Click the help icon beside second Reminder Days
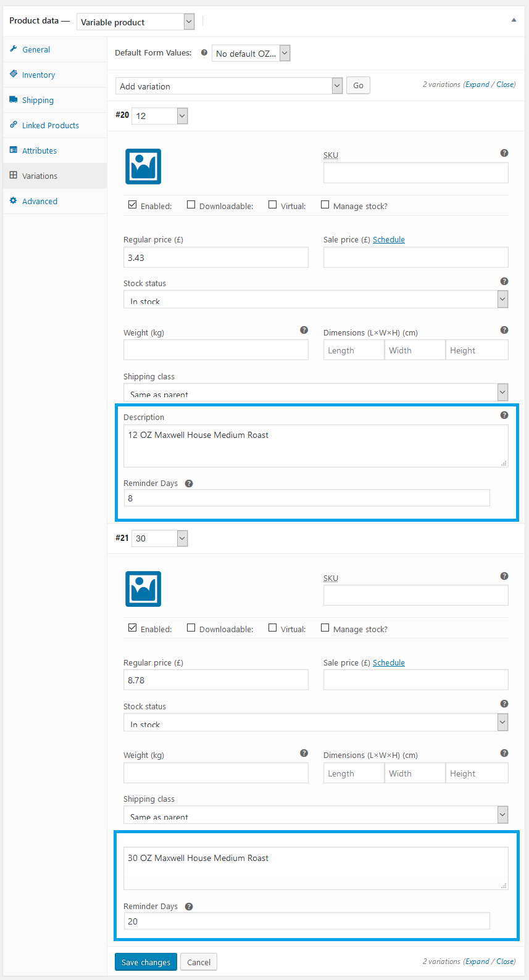Screen dimensions: 529x980 coord(189,907)
